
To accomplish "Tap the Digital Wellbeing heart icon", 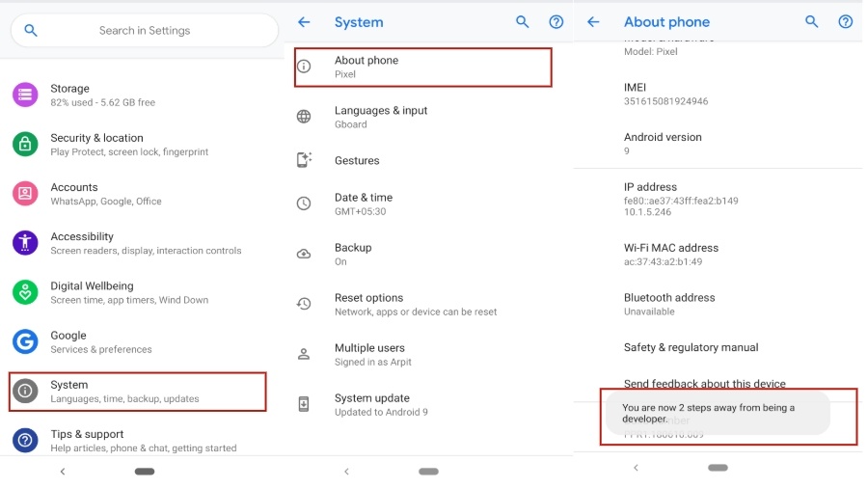I will pos(25,292).
